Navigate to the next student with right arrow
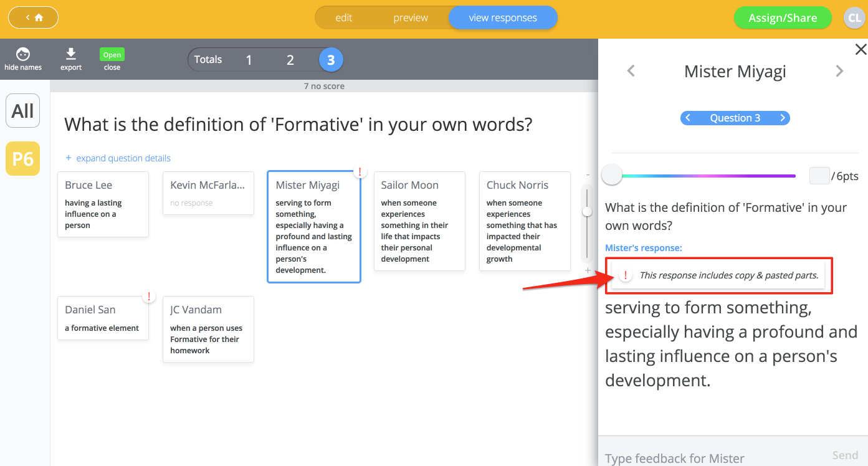This screenshot has height=466, width=868. click(839, 71)
